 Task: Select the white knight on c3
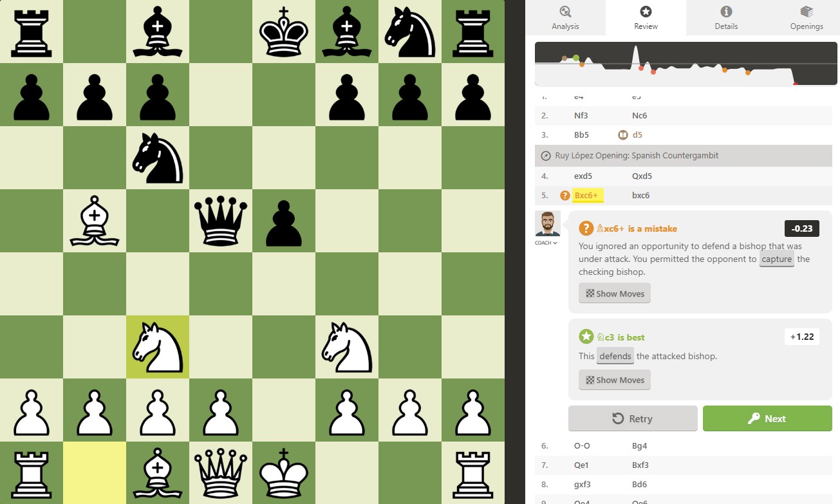(x=158, y=347)
